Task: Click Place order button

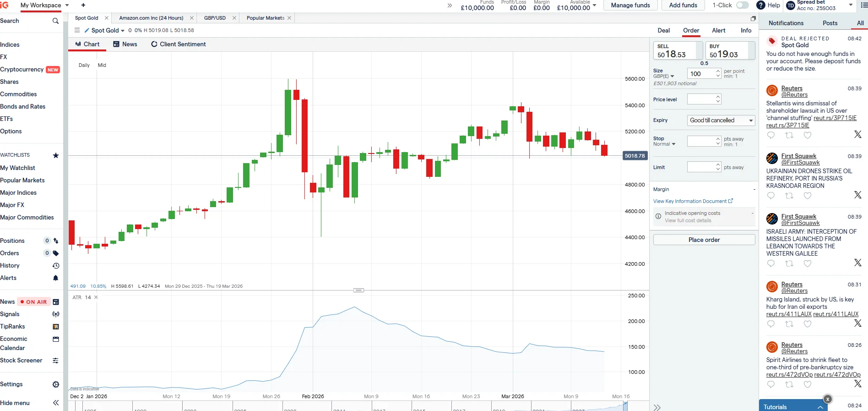Action: 704,240
